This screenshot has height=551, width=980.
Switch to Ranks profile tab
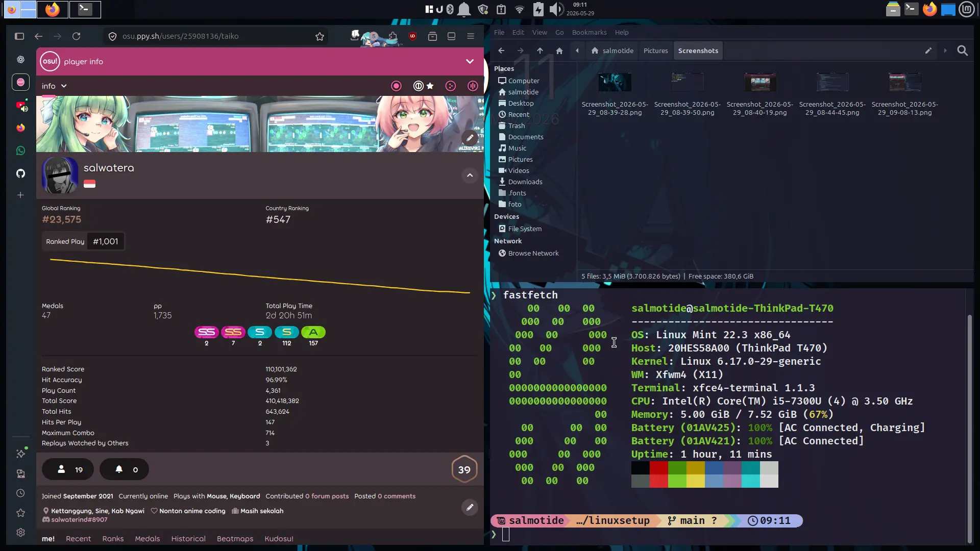pyautogui.click(x=113, y=539)
